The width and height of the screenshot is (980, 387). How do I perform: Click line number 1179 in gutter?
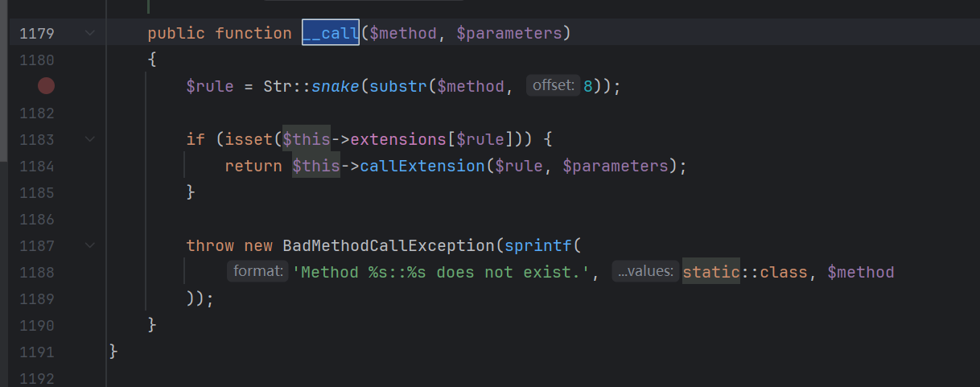37,33
